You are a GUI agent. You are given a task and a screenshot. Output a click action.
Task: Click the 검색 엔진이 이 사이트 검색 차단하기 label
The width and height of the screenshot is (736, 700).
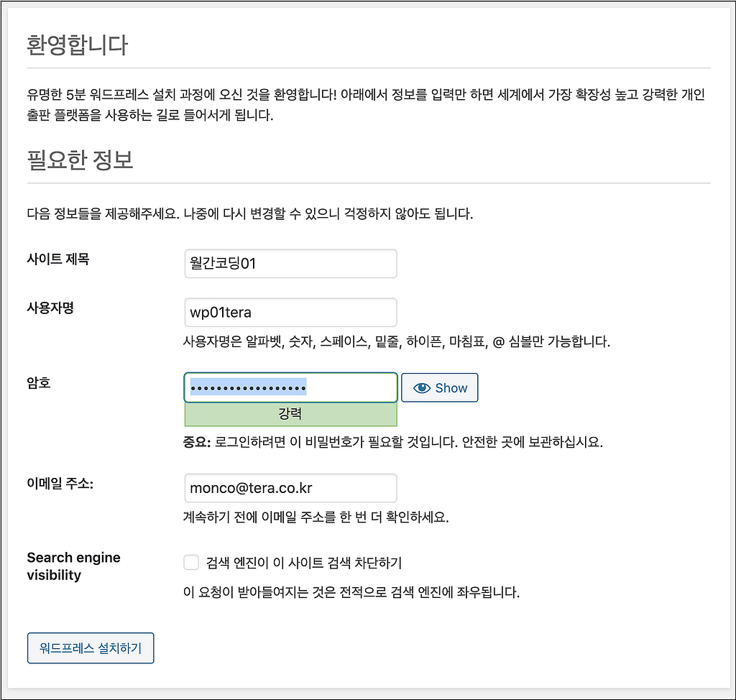pyautogui.click(x=304, y=563)
